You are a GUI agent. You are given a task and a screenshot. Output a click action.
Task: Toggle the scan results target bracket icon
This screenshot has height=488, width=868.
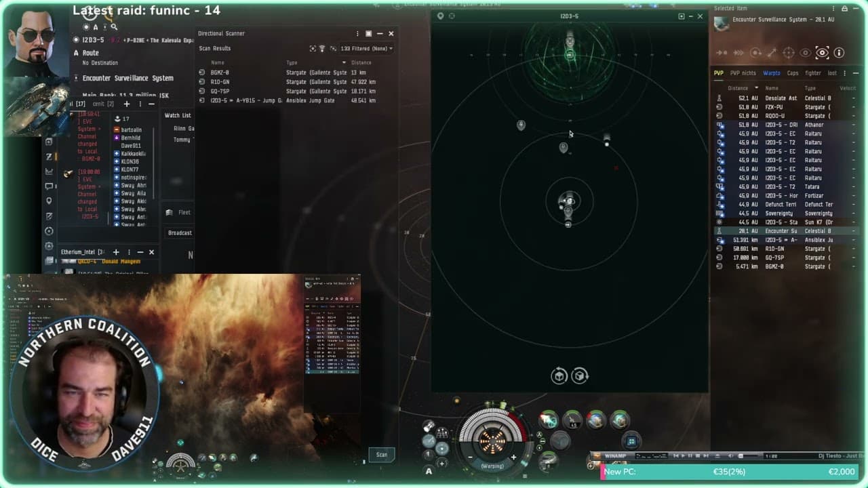(x=313, y=49)
